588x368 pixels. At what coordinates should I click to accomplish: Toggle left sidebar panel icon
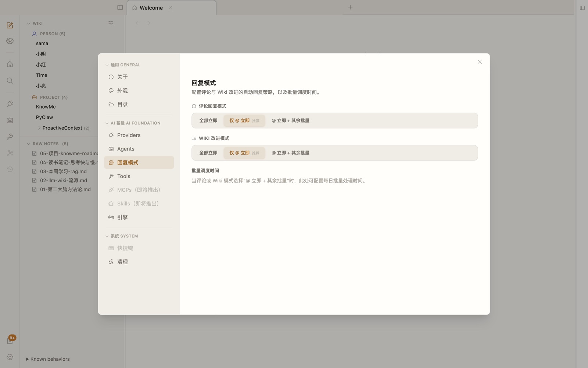(120, 7)
